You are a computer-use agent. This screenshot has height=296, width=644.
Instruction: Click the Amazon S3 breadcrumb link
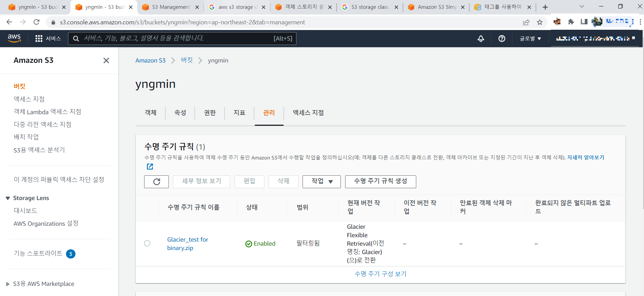click(150, 60)
